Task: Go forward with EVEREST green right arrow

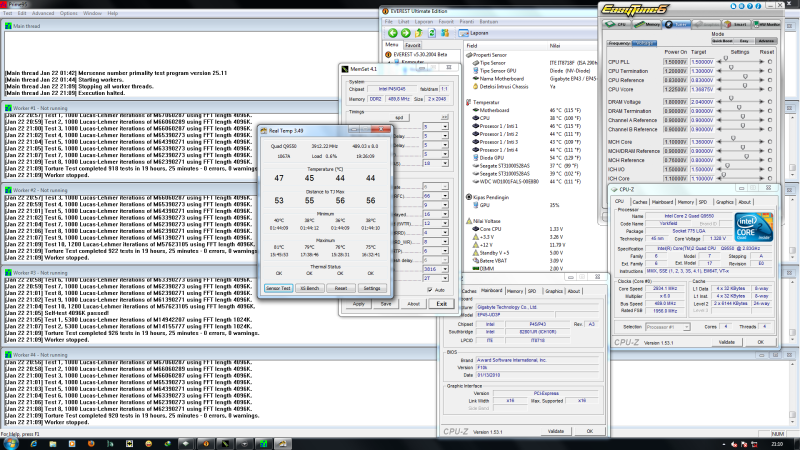Action: [x=406, y=33]
